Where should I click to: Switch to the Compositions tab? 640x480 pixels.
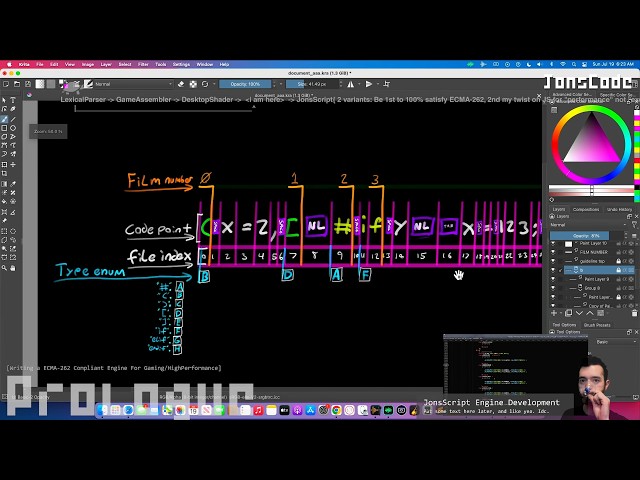586,209
